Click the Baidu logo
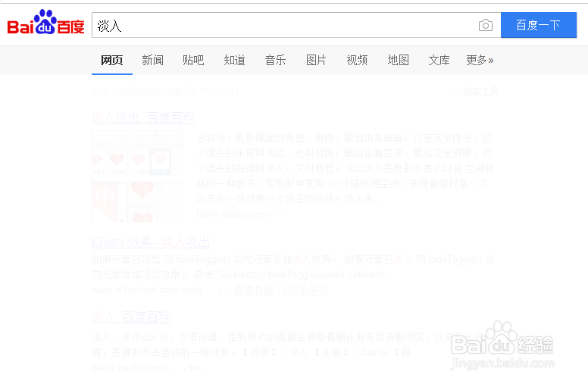The height and width of the screenshot is (384, 588). pos(45,22)
